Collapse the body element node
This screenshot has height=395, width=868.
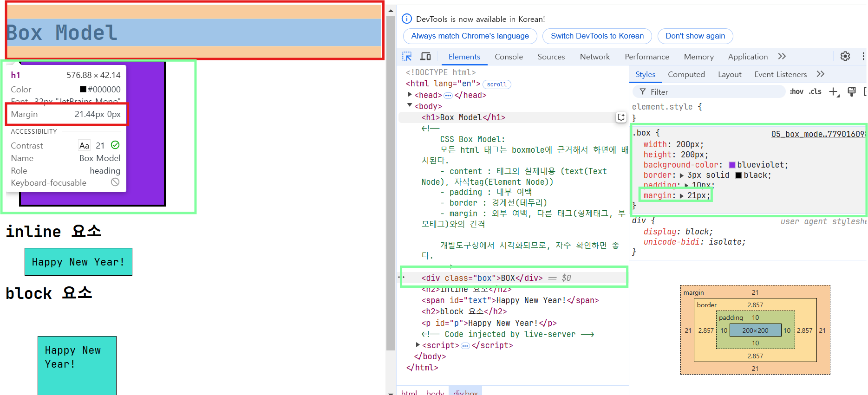coord(410,106)
